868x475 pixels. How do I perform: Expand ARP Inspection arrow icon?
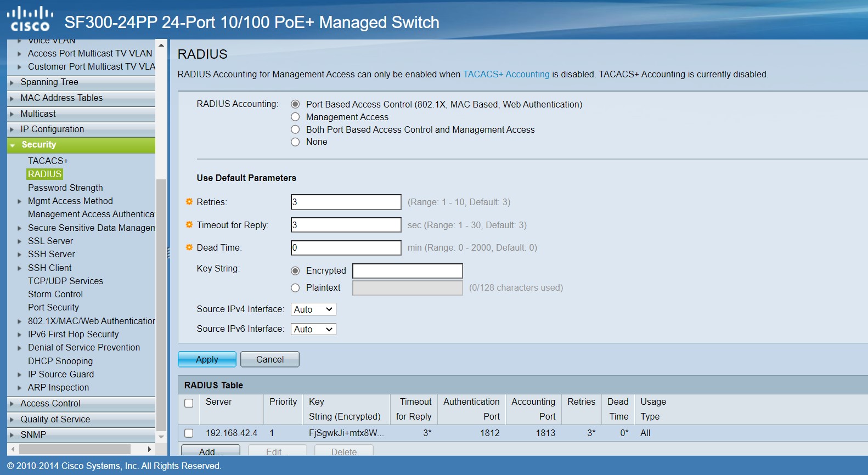coord(19,388)
